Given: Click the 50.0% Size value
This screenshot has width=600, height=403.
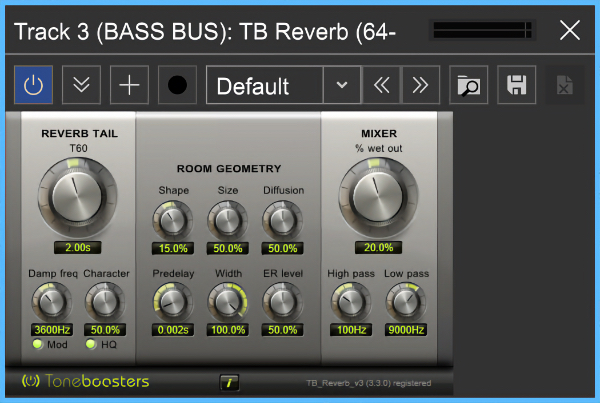Looking at the screenshot, I should coord(228,248).
